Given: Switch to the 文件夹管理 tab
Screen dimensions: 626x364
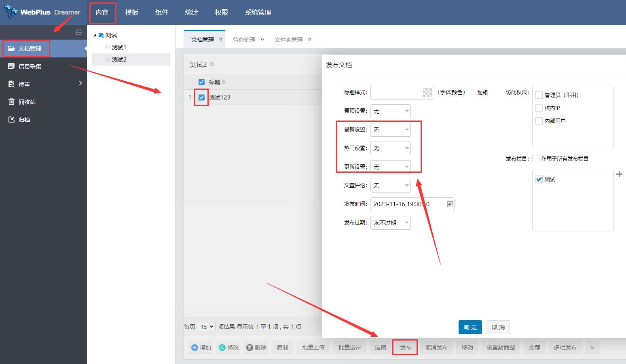Looking at the screenshot, I should point(289,40).
